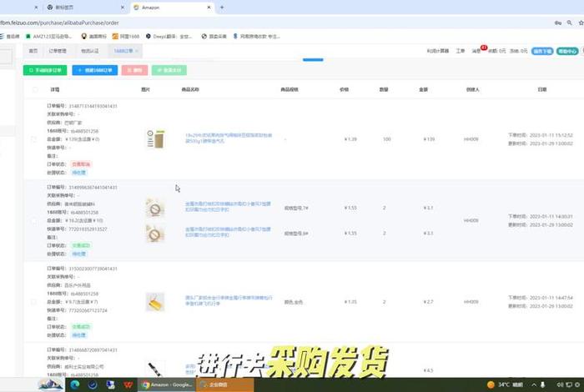Image resolution: width=584 pixels, height=392 pixels.
Task: Bookmark this page with the star icon
Action: click(x=581, y=23)
